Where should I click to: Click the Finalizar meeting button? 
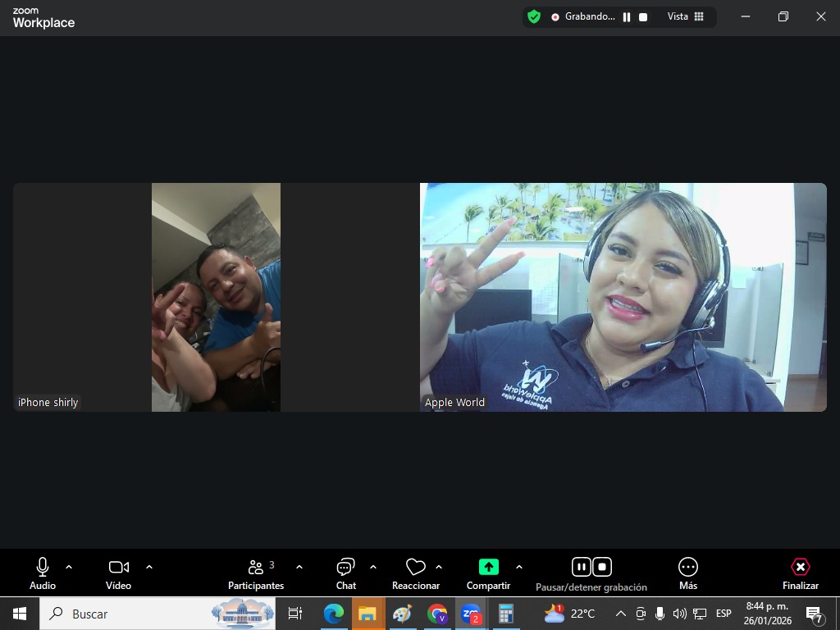tap(800, 573)
